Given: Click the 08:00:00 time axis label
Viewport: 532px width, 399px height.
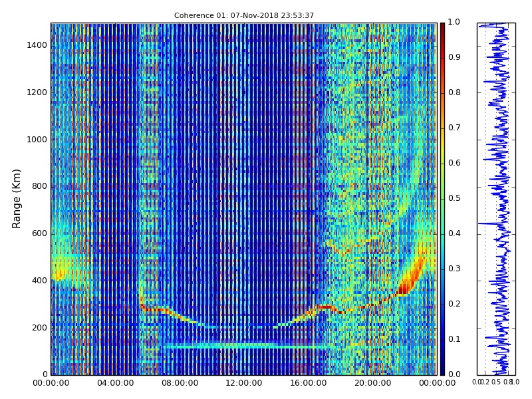Looking at the screenshot, I should click(x=180, y=383).
